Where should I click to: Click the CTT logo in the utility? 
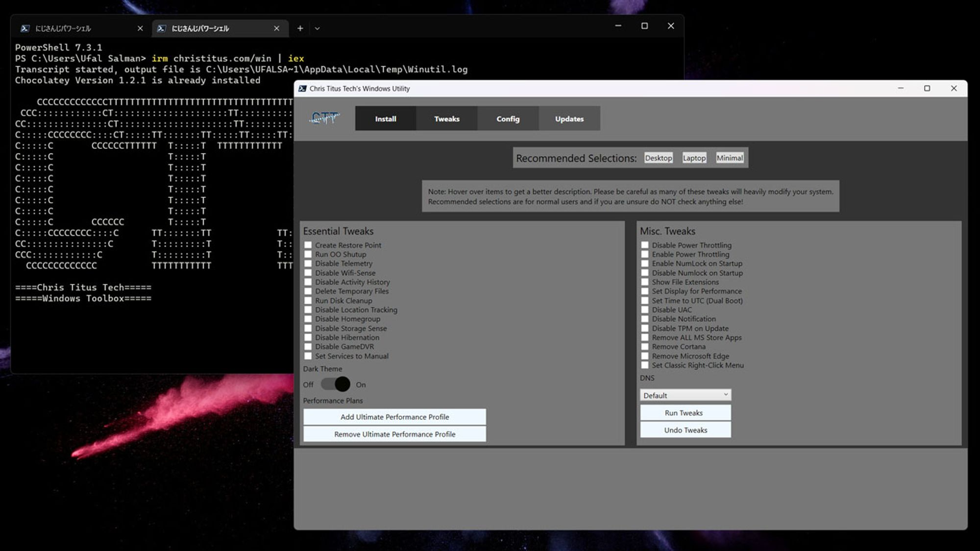click(324, 118)
